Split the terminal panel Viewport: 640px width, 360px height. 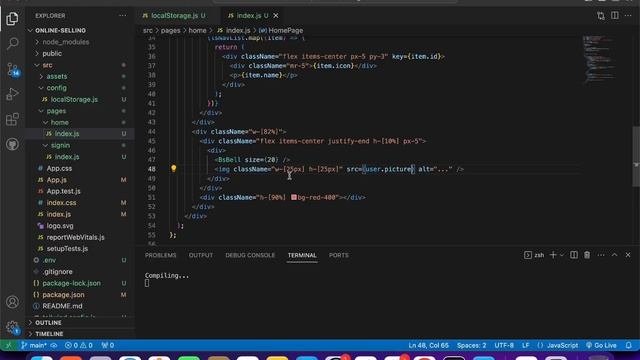[x=573, y=255]
